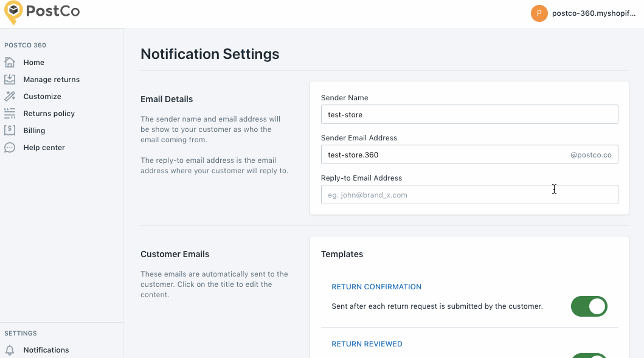Click the Notifications bell icon
The height and width of the screenshot is (358, 644).
10,350
